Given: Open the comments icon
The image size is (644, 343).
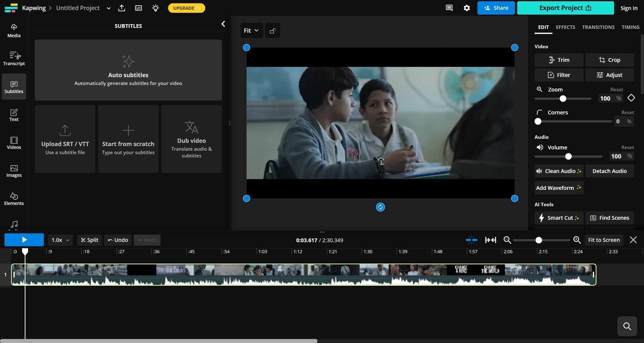Looking at the screenshot, I should (x=449, y=8).
